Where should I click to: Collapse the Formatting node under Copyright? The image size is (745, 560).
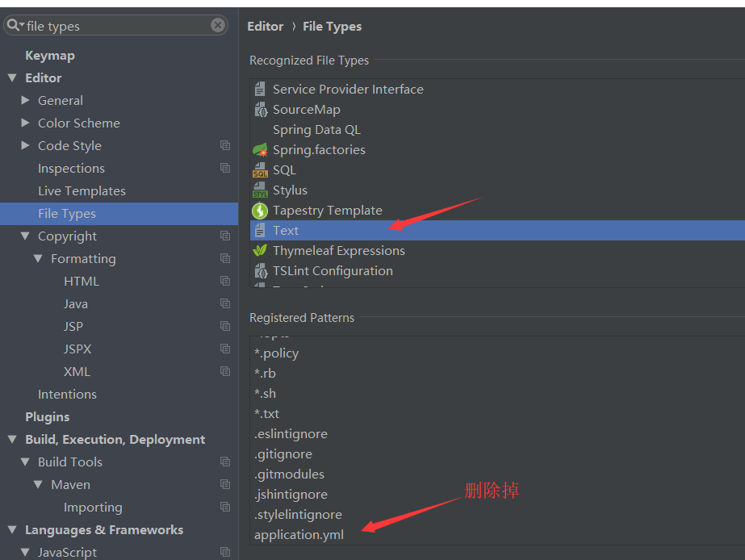click(x=37, y=258)
